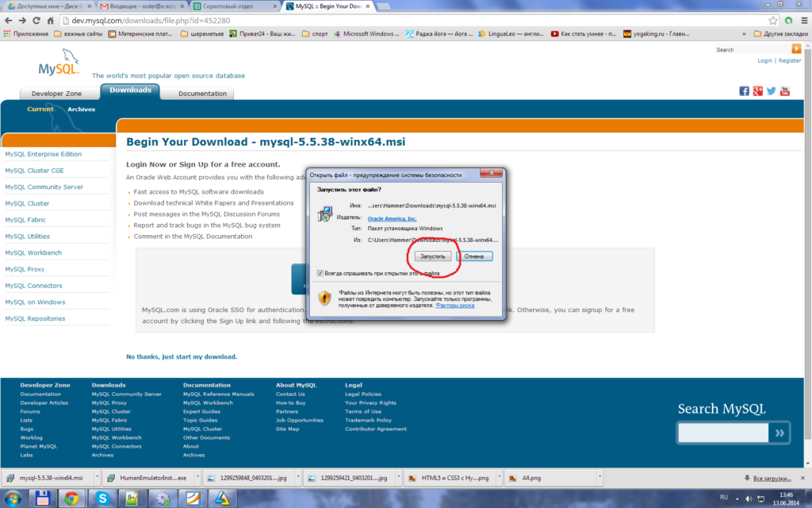
Task: Open MySQL's Facebook page icon
Action: (x=744, y=91)
